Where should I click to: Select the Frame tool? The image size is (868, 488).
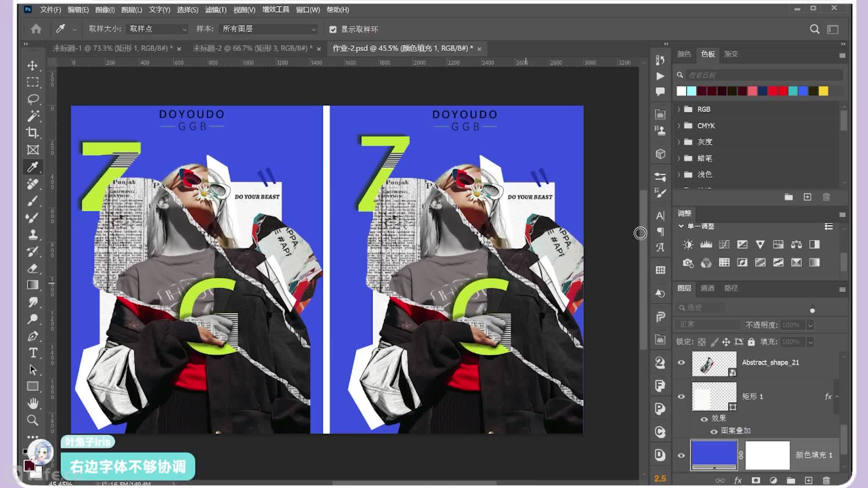(33, 150)
